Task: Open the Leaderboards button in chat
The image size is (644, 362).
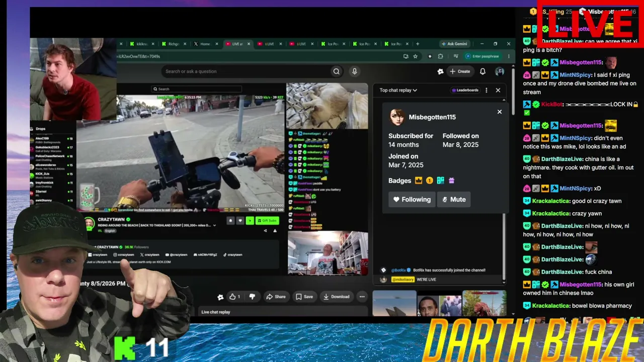Action: (x=465, y=90)
